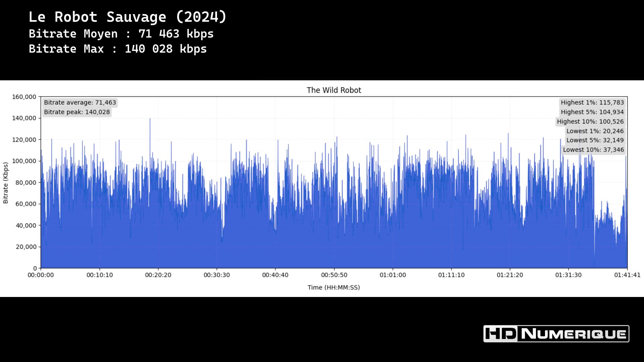Viewport: 644px width, 362px height.
Task: Click the title 'Le Robot Sauvage (2024)'
Action: pos(128,17)
